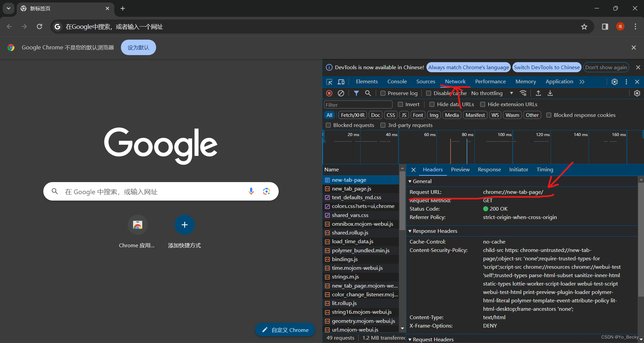Screen dimensions: 644x343
Task: Select the new_tab_page.js request row
Action: coord(361,189)
